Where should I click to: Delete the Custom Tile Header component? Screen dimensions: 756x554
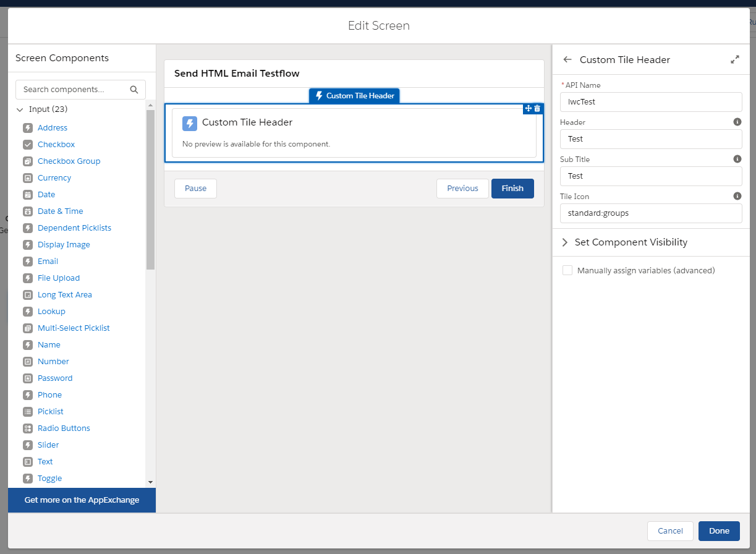(537, 108)
